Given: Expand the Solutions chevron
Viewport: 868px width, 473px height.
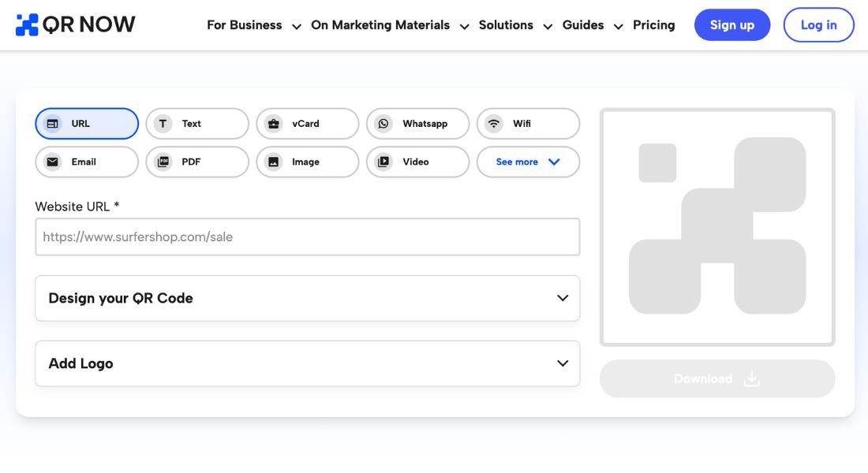Looking at the screenshot, I should 548,27.
